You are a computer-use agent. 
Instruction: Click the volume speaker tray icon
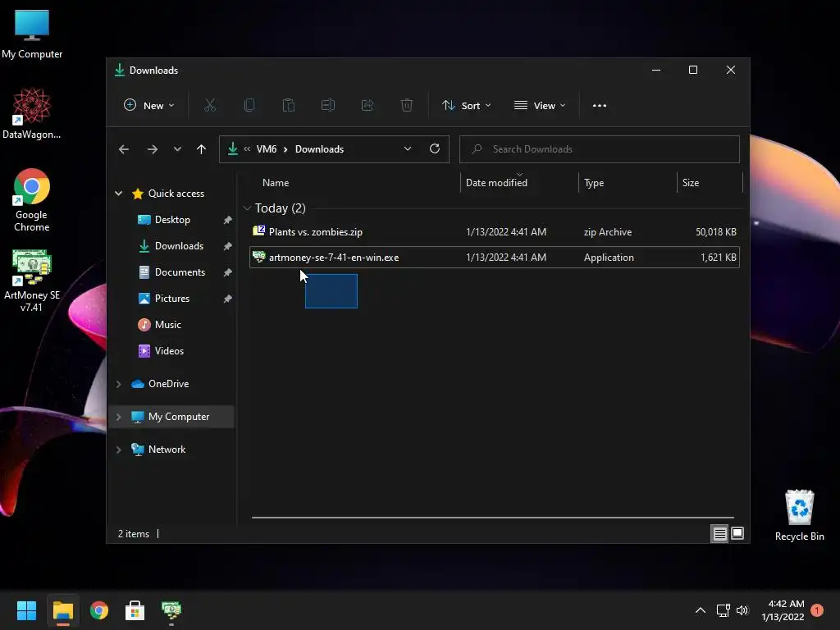[742, 610]
